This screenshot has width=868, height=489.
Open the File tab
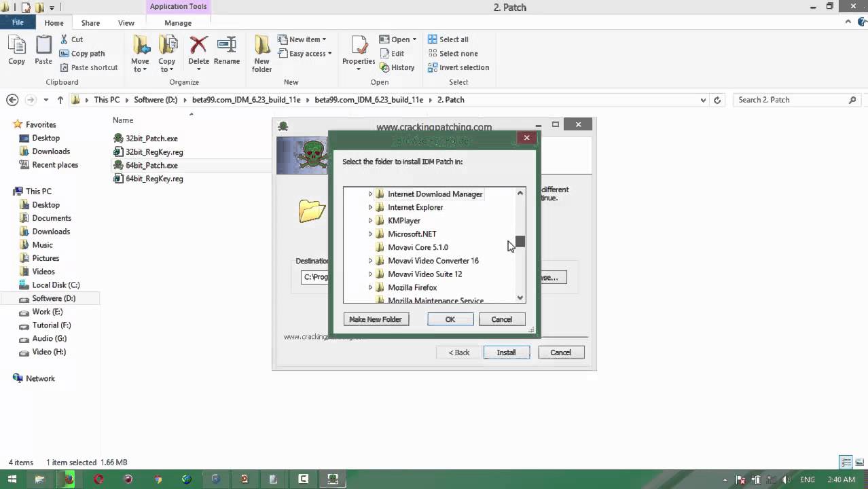pyautogui.click(x=18, y=22)
